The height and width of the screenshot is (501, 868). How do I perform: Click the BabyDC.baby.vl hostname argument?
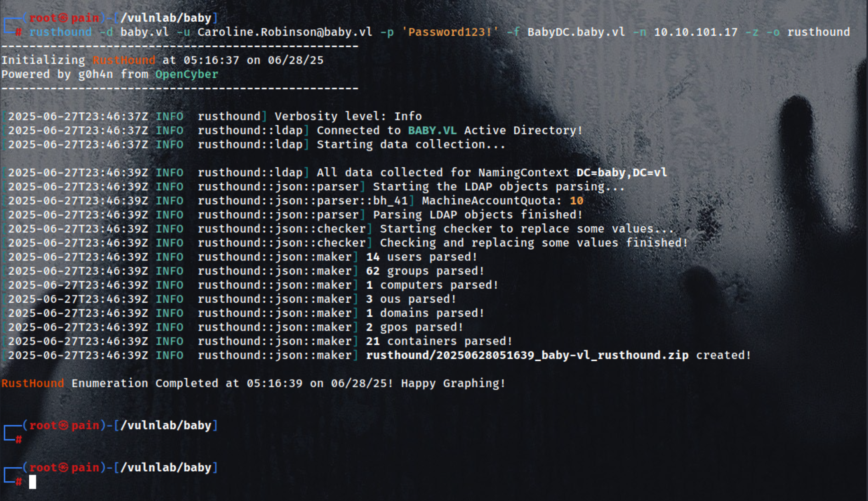[x=576, y=32]
